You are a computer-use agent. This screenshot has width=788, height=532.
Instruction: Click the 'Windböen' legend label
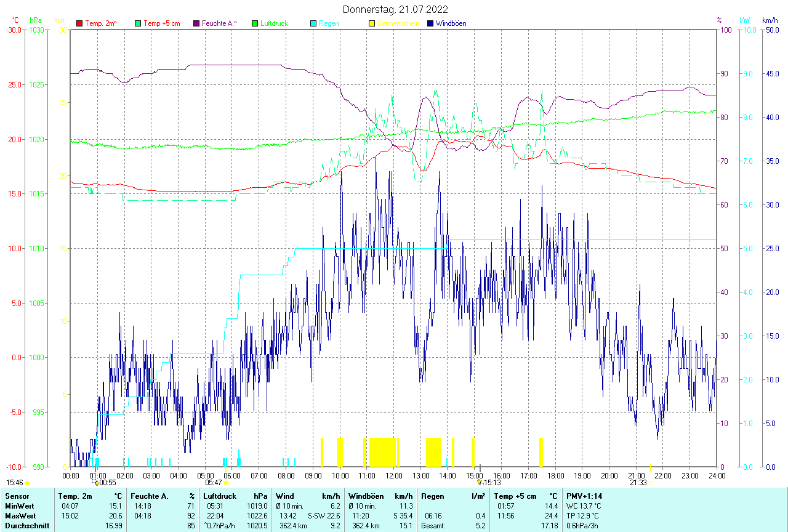tap(451, 23)
